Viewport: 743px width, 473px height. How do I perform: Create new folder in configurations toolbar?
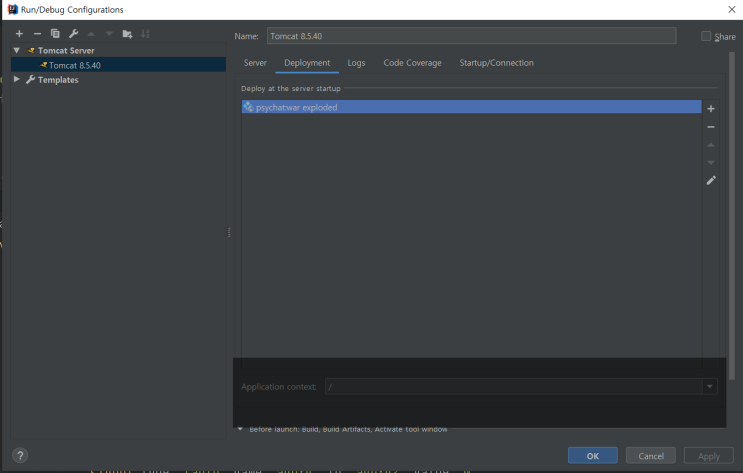(x=127, y=34)
